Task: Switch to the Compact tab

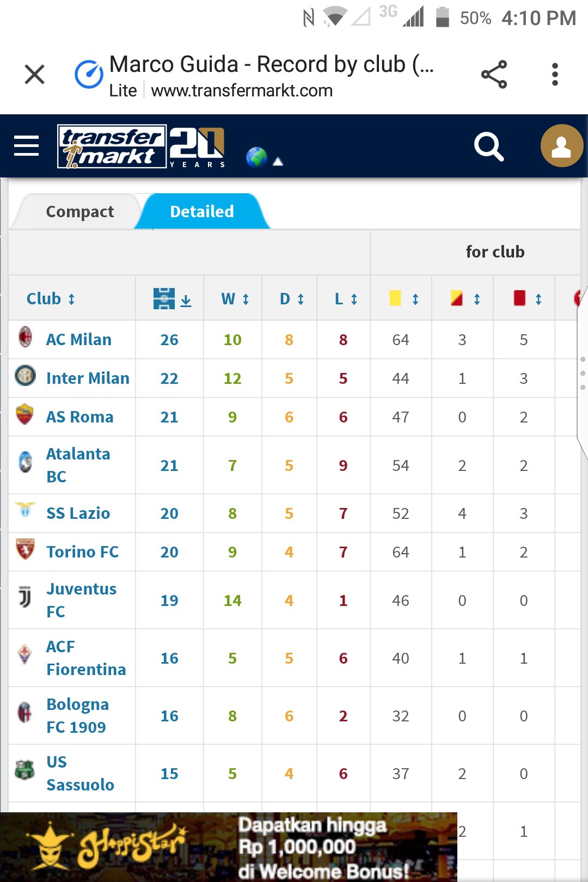Action: point(79,211)
